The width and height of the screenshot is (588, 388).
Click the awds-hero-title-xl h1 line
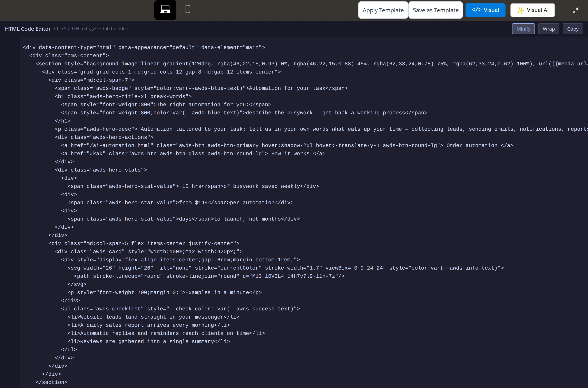point(123,96)
